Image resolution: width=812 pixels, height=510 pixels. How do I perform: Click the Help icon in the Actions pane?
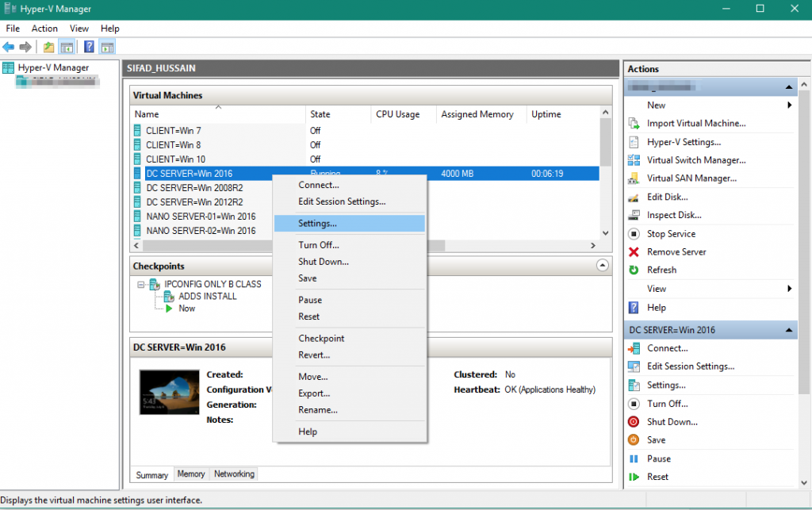pyautogui.click(x=634, y=308)
